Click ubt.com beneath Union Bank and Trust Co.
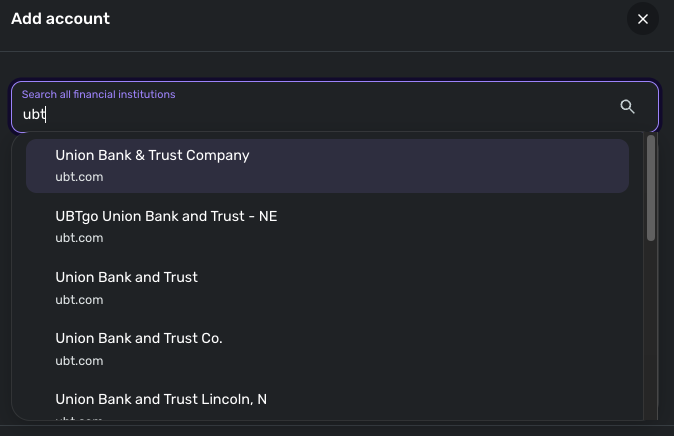 [x=79, y=361]
